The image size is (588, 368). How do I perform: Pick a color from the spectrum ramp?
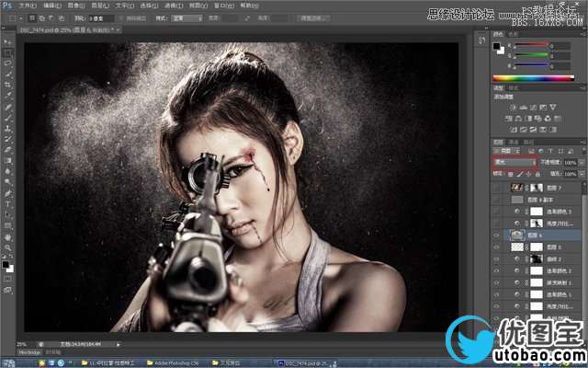pos(533,78)
